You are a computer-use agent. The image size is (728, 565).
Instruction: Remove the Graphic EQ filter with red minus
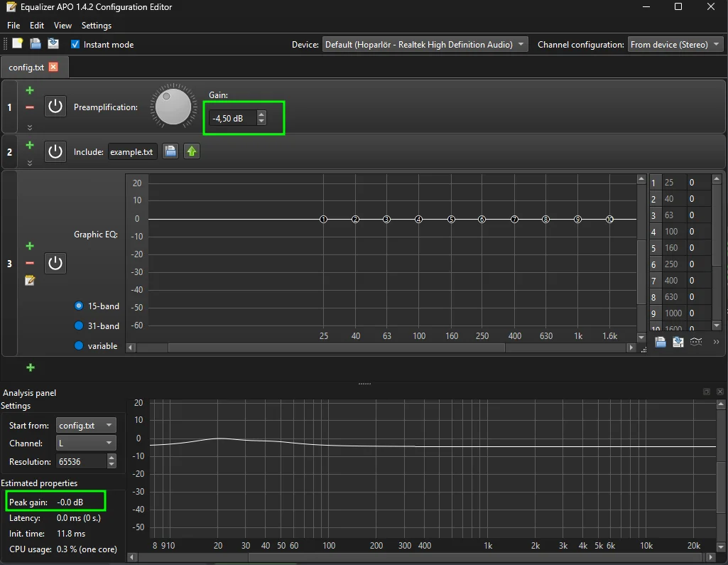[x=30, y=263]
